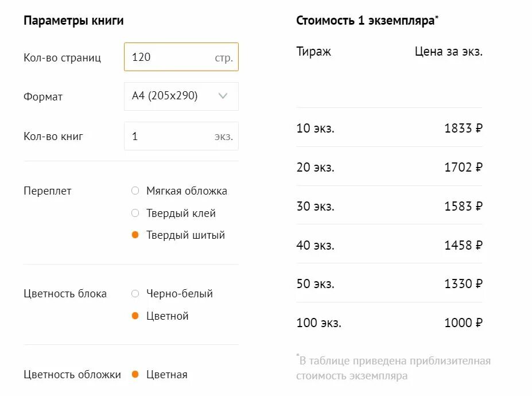Open the A4 (205x290) format dropdown
The image size is (532, 396).
click(181, 96)
